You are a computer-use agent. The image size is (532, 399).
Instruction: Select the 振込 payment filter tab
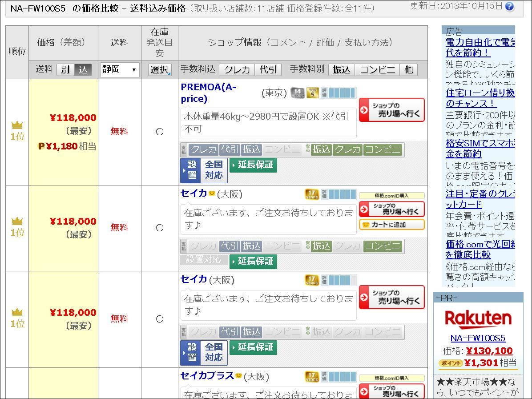[342, 70]
